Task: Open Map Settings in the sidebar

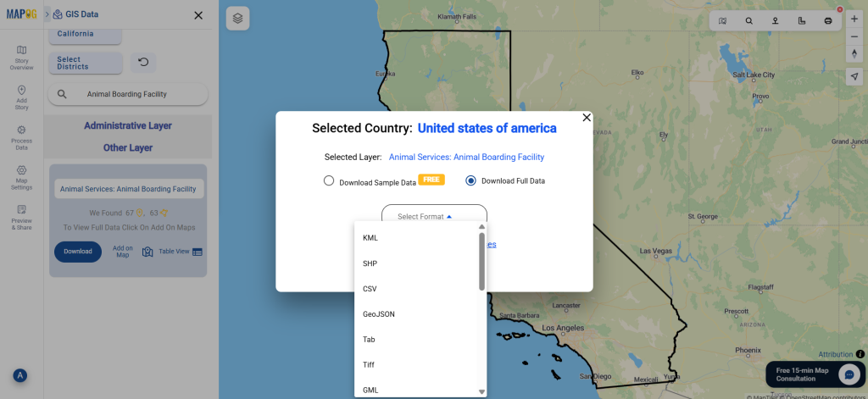Action: (x=21, y=175)
